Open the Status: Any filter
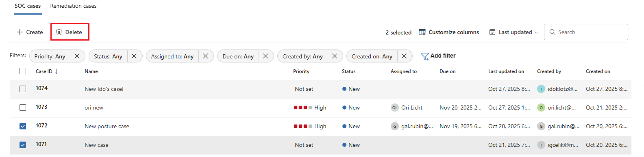644x157 pixels. [x=108, y=56]
